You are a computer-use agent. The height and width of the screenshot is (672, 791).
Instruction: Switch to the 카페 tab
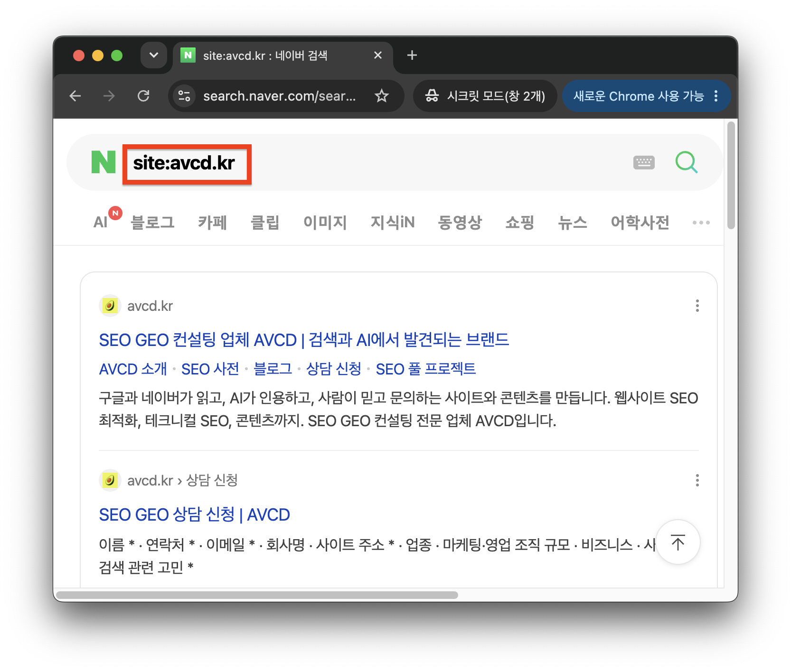pos(212,222)
